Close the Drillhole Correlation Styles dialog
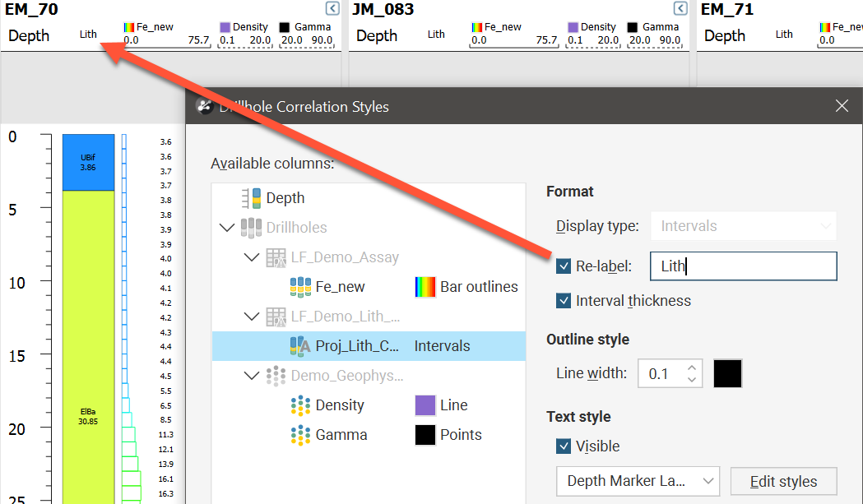Viewport: 863px width, 504px height. coord(842,106)
